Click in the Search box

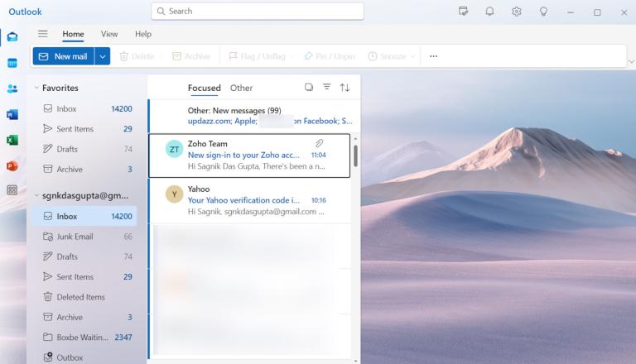point(258,12)
